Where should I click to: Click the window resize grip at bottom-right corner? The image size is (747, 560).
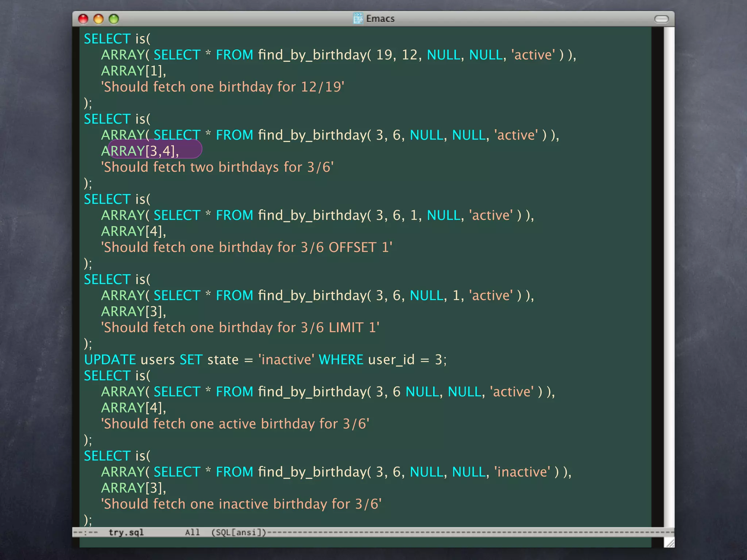tap(669, 543)
